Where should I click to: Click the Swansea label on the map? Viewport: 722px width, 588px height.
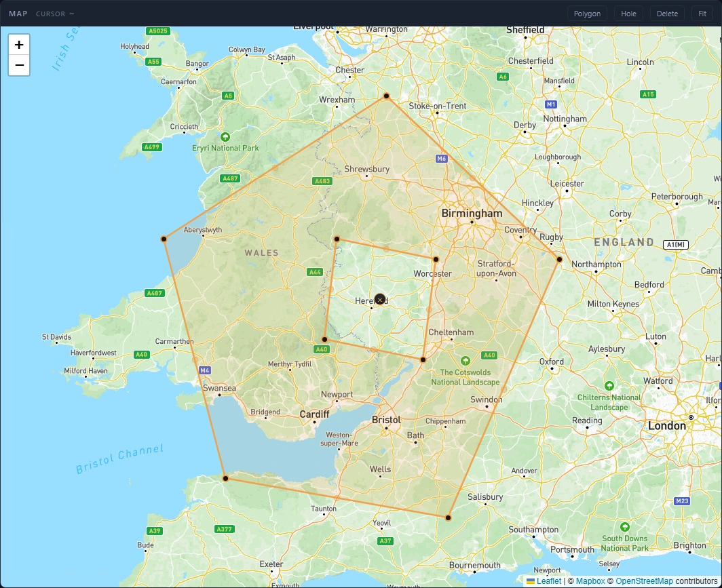click(x=220, y=389)
